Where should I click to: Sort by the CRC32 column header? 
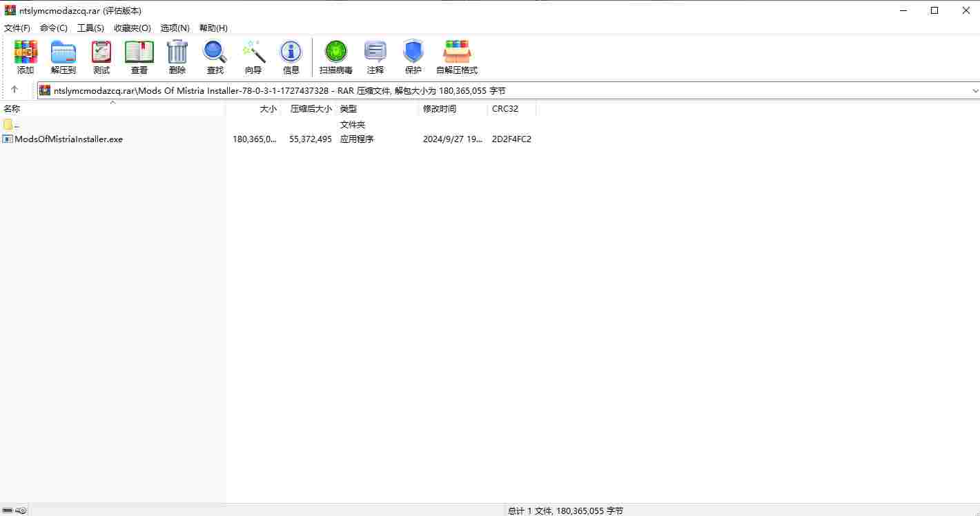[x=511, y=109]
